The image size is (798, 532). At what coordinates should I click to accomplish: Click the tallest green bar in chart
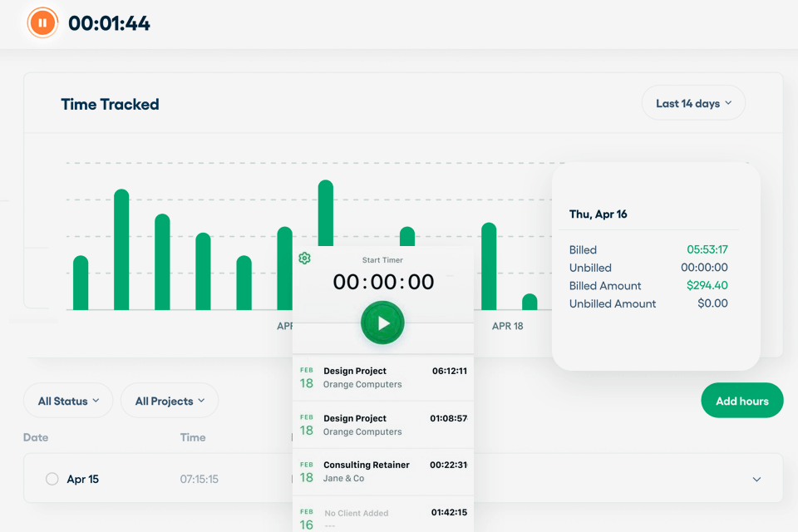[326, 213]
